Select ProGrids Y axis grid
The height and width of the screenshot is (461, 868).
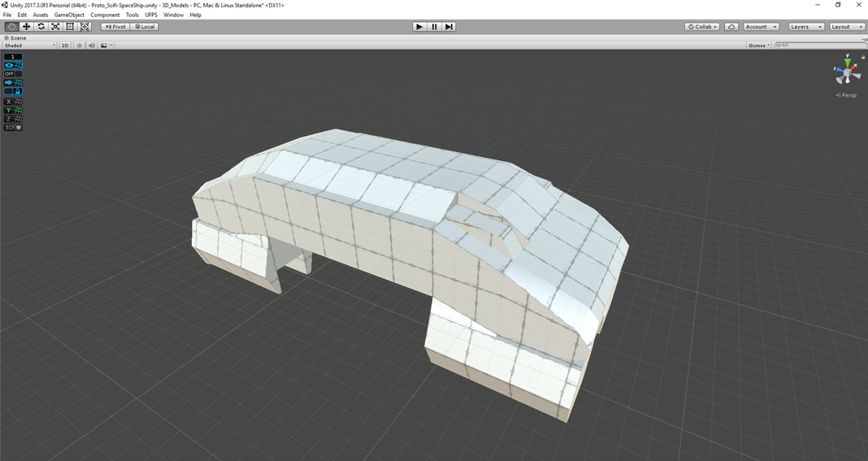pyautogui.click(x=13, y=111)
